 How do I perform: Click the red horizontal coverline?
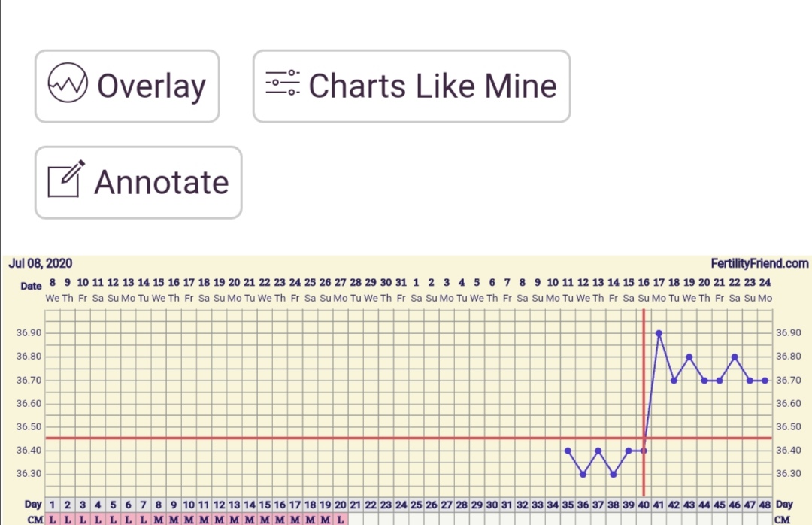(x=301, y=438)
